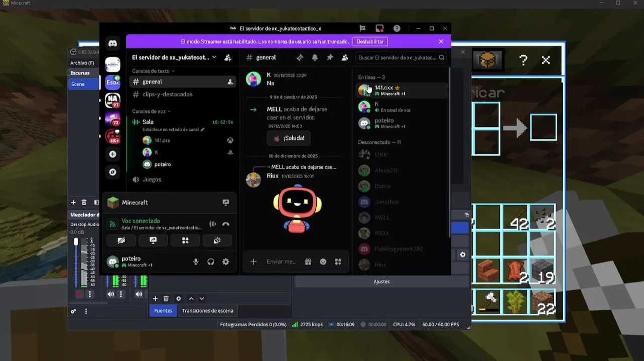Screen dimensions: 644x361
Task: Toggle OBS recording pause indicator in status bar
Action: click(363, 324)
